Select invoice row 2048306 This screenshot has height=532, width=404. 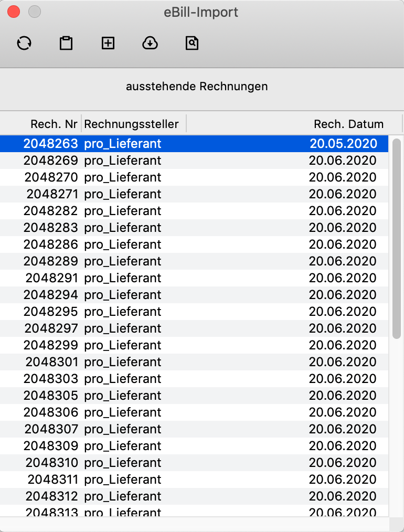[194, 412]
